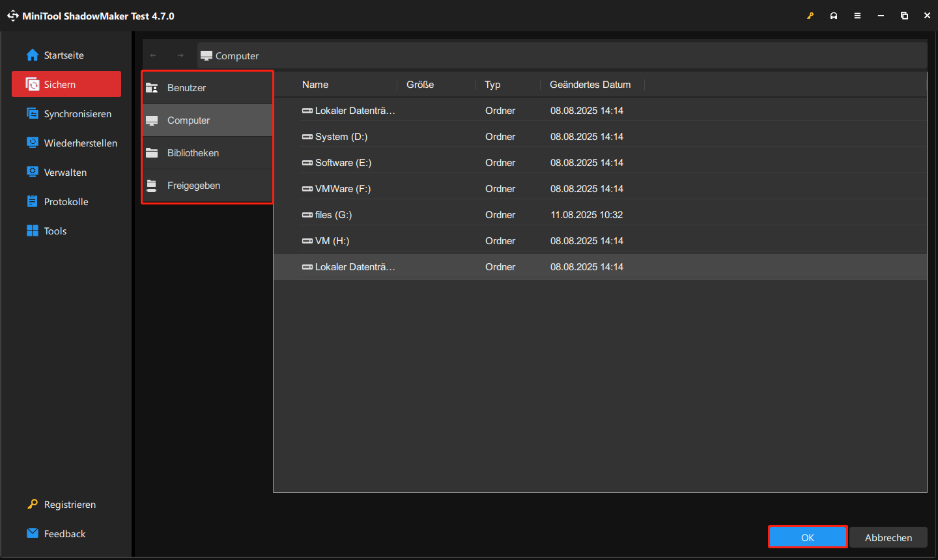Open the Feedback link
The height and width of the screenshot is (560, 938).
[x=64, y=534]
